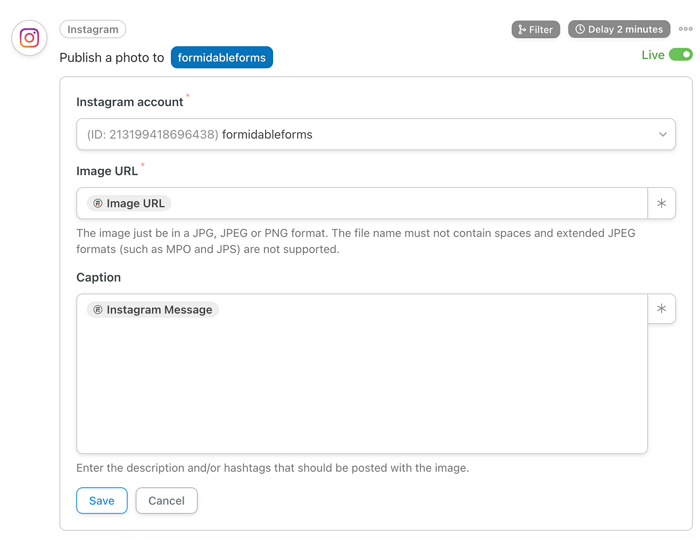
Task: Click the small icon inside Image URL chip
Action: (x=98, y=204)
